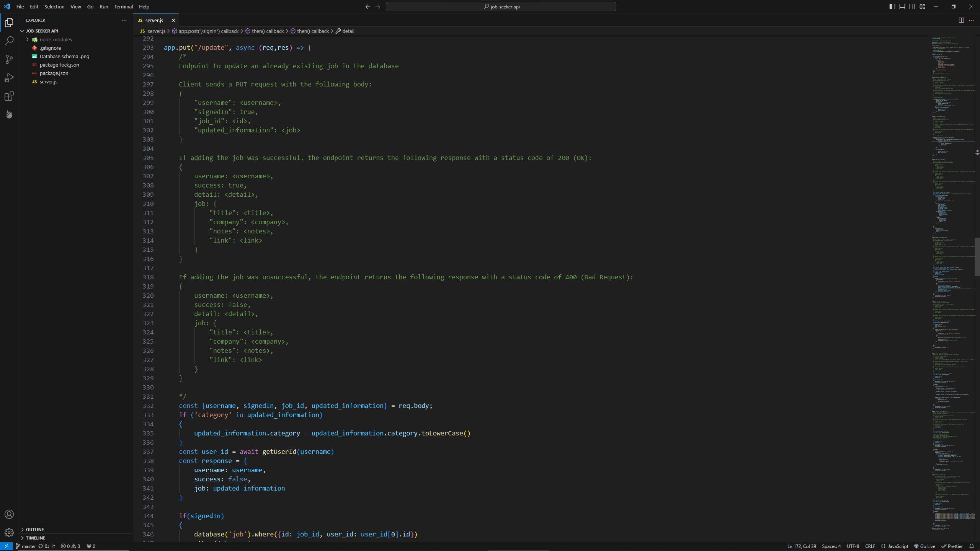Image resolution: width=980 pixels, height=551 pixels.
Task: Toggle the secondary side bar visibility
Action: (x=912, y=7)
